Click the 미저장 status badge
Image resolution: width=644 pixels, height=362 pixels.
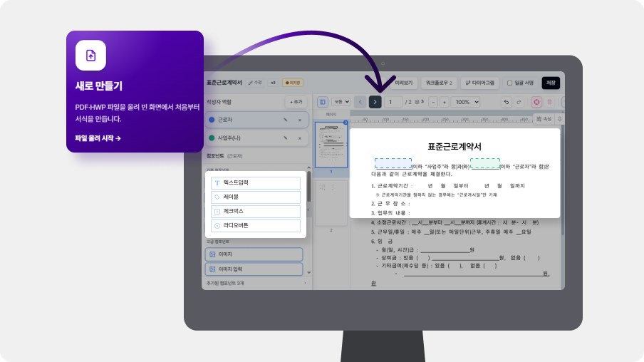coord(293,83)
